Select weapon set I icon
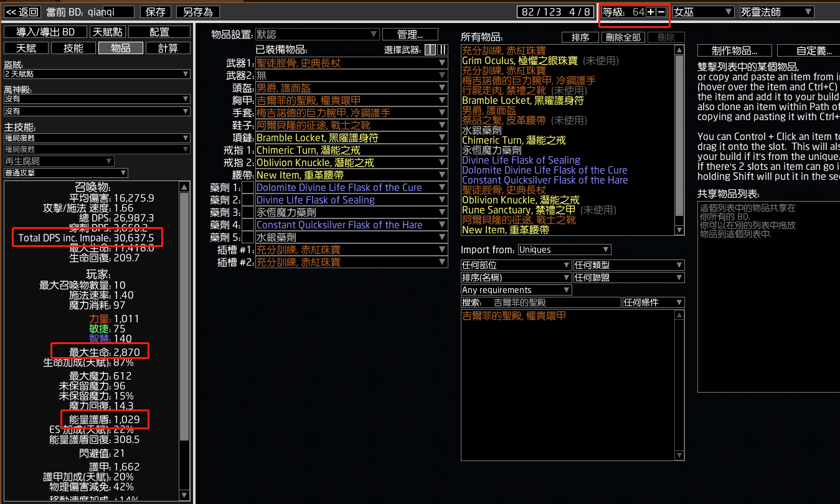 [x=430, y=50]
